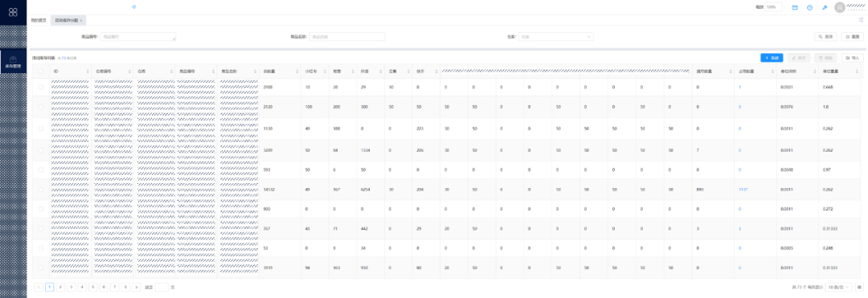
Task: Check the row with total 2120
Action: (x=40, y=107)
